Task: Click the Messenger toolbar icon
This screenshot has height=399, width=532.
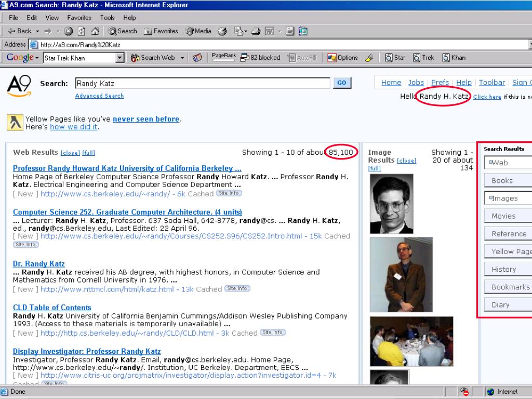Action: (303, 31)
